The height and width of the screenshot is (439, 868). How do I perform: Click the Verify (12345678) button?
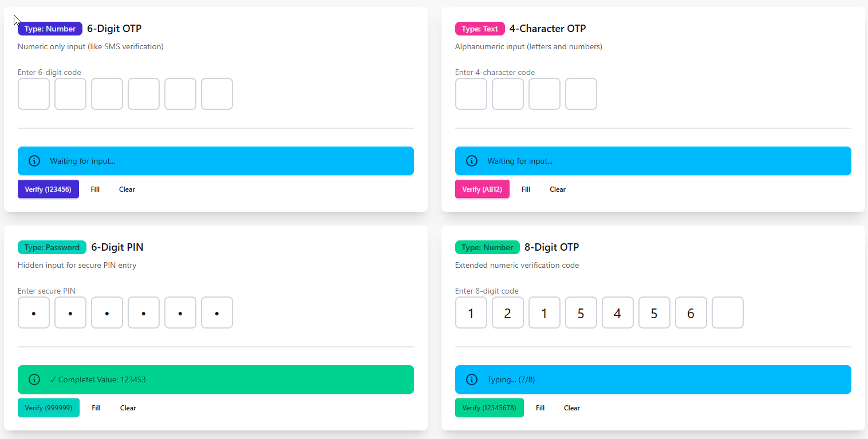tap(489, 408)
